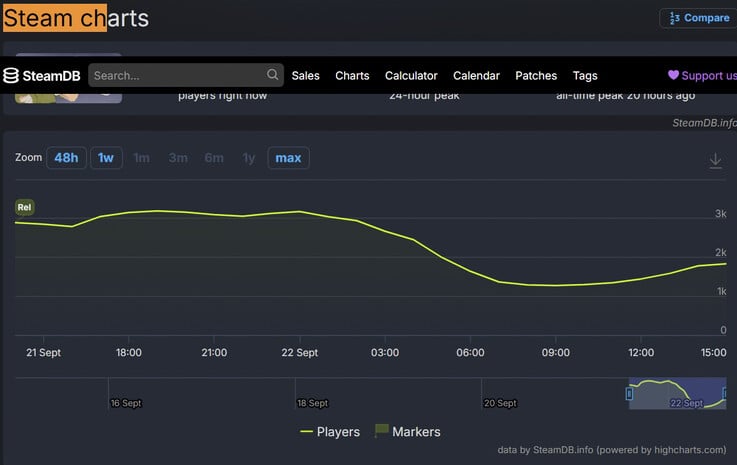Click the navigator selected range window
Screen dimensions: 737x465
tap(677, 393)
